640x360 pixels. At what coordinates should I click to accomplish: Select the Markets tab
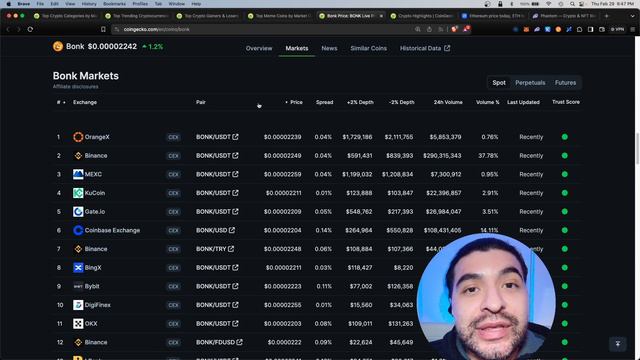tap(297, 48)
